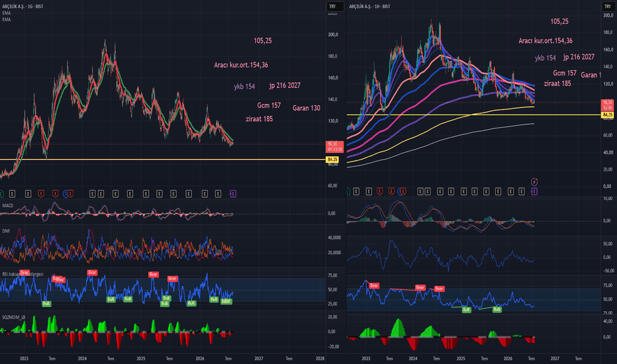Select the second EMA indicator label
617x364 pixels.
pyautogui.click(x=7, y=19)
